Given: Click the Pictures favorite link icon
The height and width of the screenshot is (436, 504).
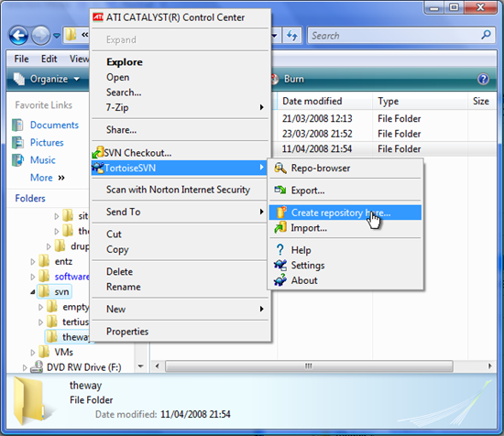Looking at the screenshot, I should point(17,142).
